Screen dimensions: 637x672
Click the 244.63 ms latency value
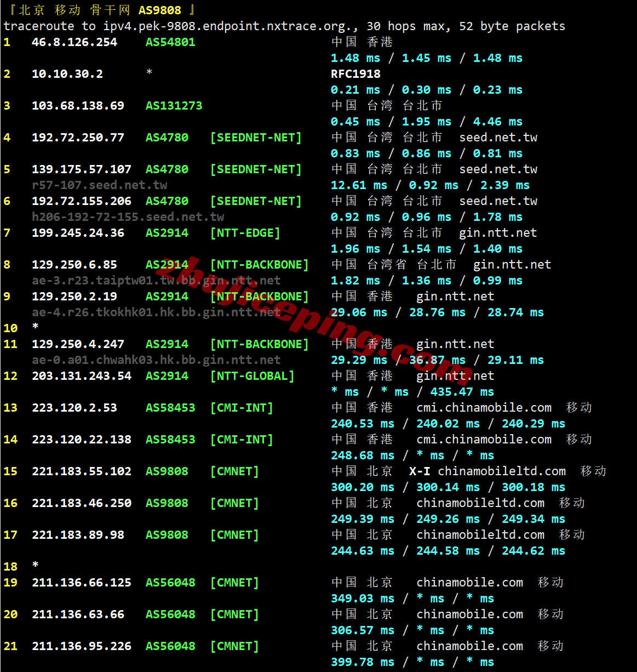tap(363, 551)
